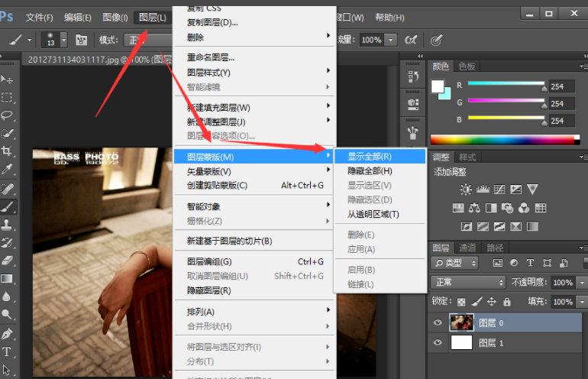Click the 图层 0 layer thumbnail

coord(461,322)
